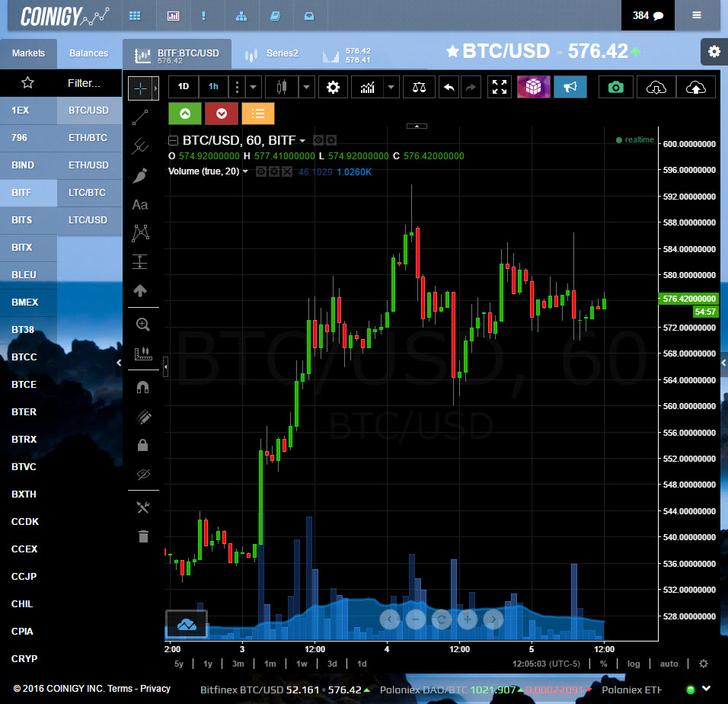Click the green up arrow buy button

point(185,114)
